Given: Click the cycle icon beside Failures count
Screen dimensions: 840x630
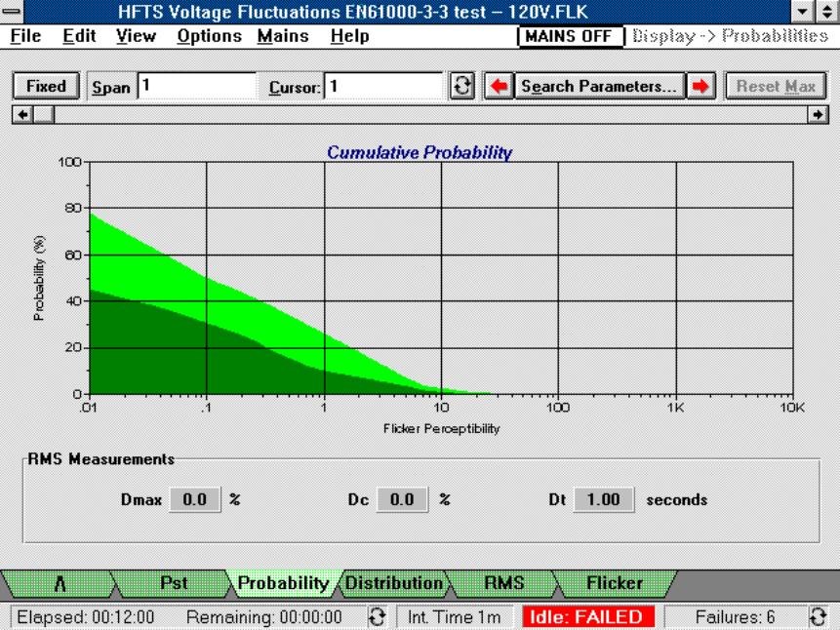Looking at the screenshot, I should pos(819,616).
